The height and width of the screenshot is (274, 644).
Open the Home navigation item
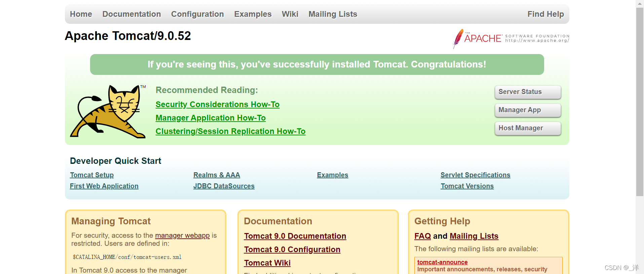click(81, 14)
